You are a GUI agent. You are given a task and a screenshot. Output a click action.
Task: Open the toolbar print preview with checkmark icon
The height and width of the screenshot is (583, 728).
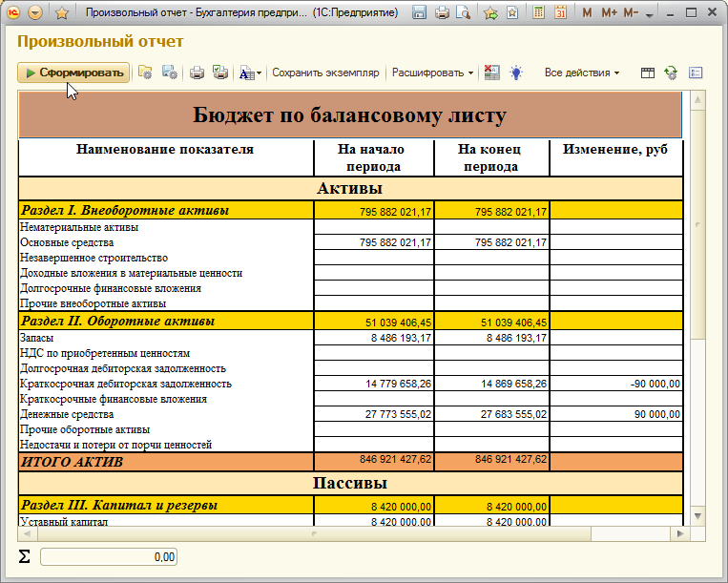[x=220, y=73]
